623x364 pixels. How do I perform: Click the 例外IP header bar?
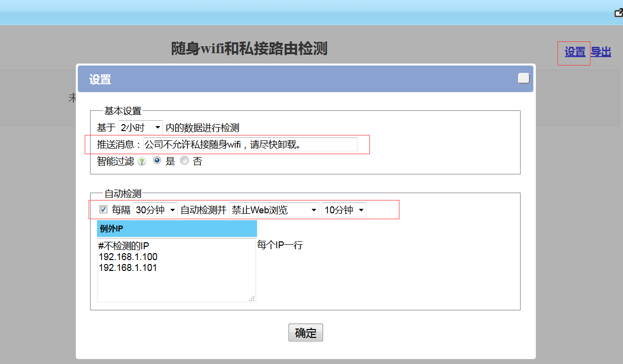click(177, 229)
